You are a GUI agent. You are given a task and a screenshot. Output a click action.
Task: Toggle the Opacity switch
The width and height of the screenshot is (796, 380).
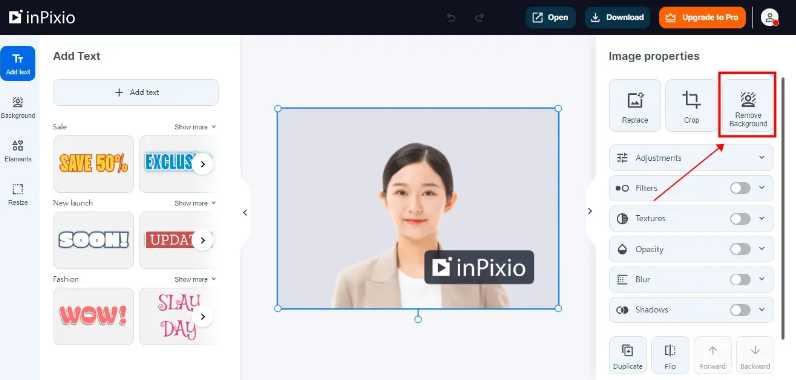click(740, 249)
